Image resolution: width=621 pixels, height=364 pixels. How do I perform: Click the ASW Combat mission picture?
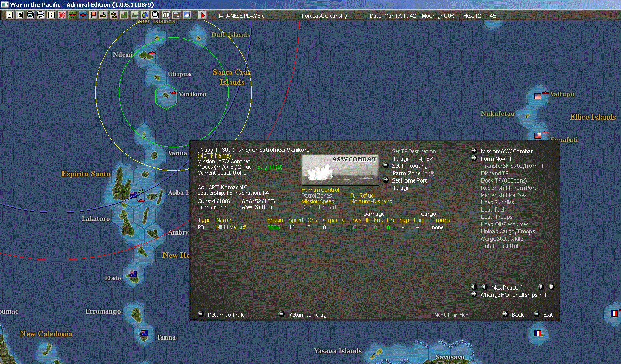340,170
